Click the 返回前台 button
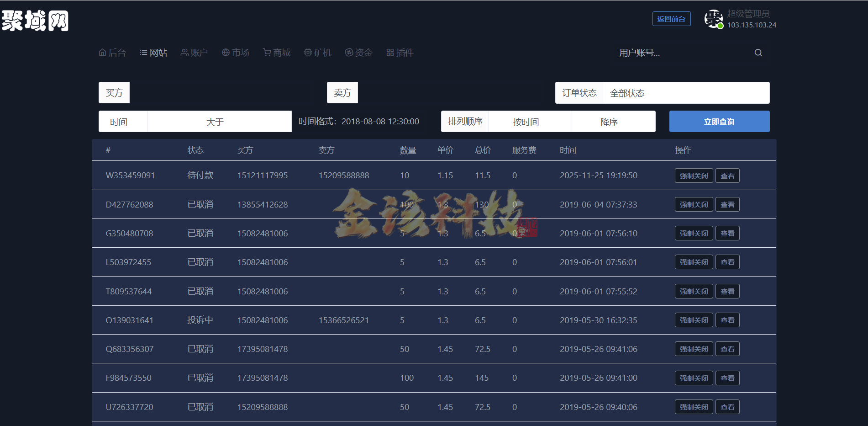Image resolution: width=868 pixels, height=426 pixels. click(x=671, y=19)
